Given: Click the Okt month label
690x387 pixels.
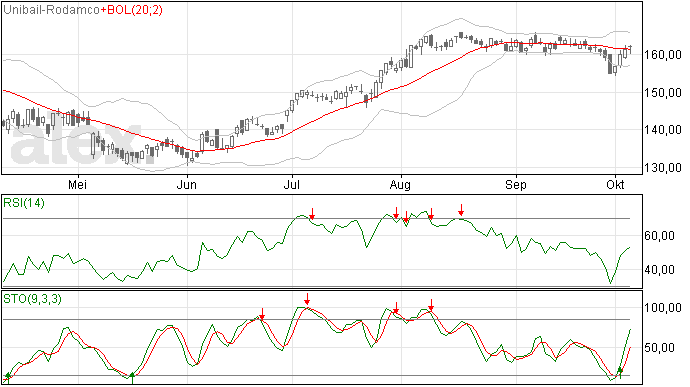Looking at the screenshot, I should [615, 184].
